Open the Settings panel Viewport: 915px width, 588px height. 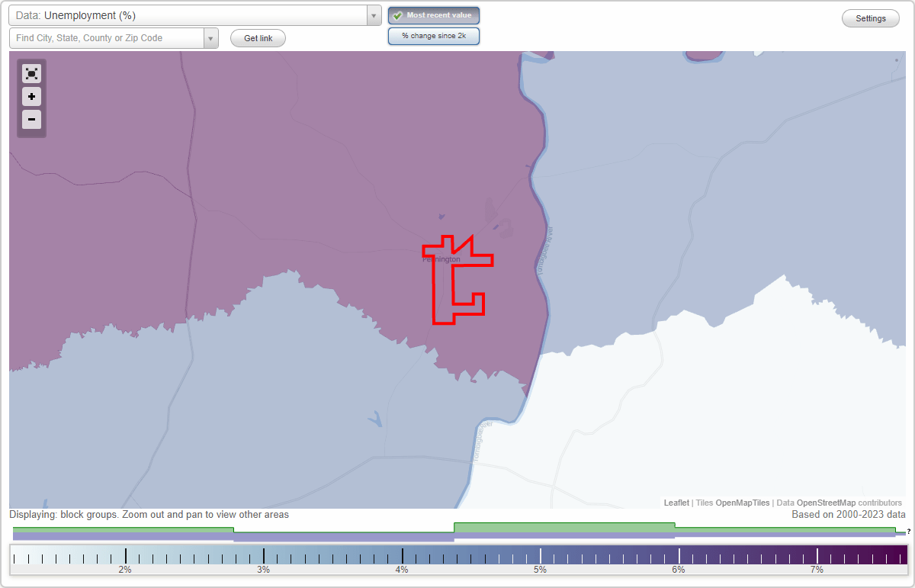870,18
